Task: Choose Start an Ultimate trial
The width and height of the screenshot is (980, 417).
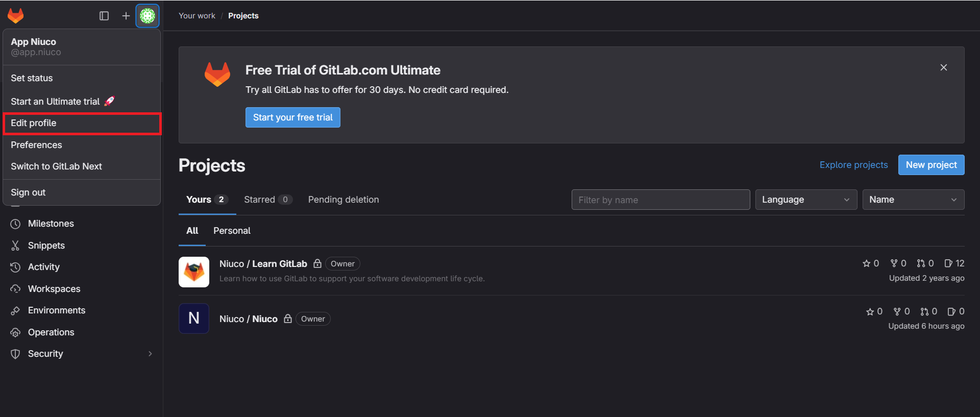Action: (82, 101)
